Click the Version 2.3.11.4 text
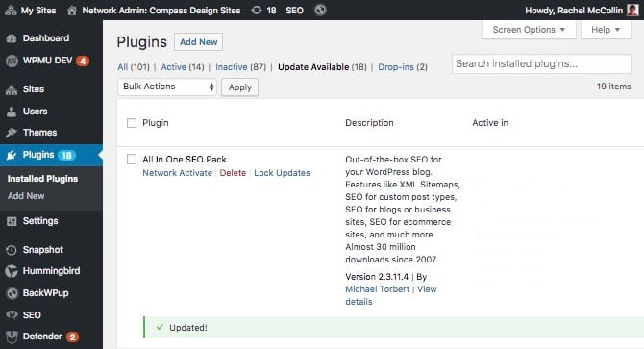The height and width of the screenshot is (349, 644). (x=377, y=277)
